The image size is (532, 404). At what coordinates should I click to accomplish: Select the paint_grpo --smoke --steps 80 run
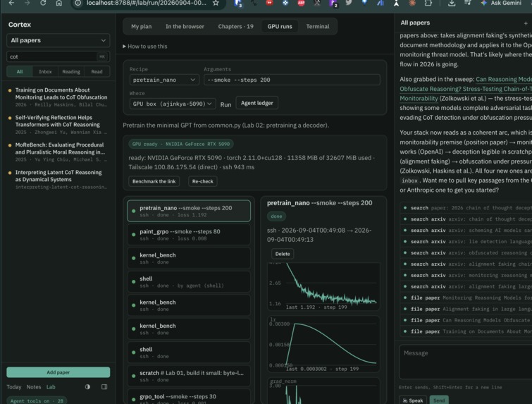[189, 235]
